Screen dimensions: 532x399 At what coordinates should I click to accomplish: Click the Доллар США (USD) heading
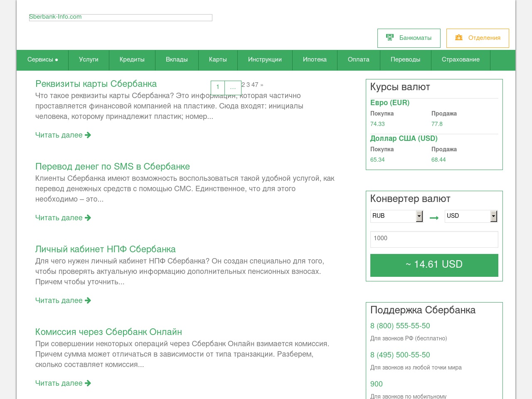tap(404, 138)
